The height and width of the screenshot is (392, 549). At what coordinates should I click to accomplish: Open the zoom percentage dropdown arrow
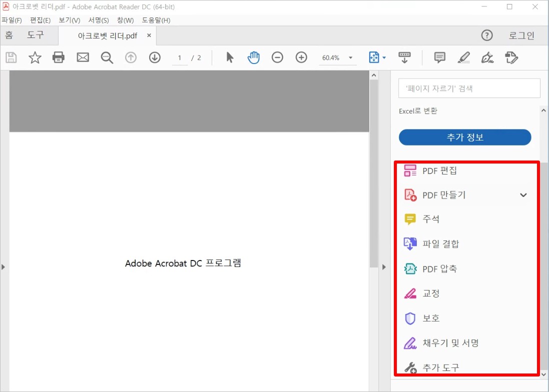350,57
